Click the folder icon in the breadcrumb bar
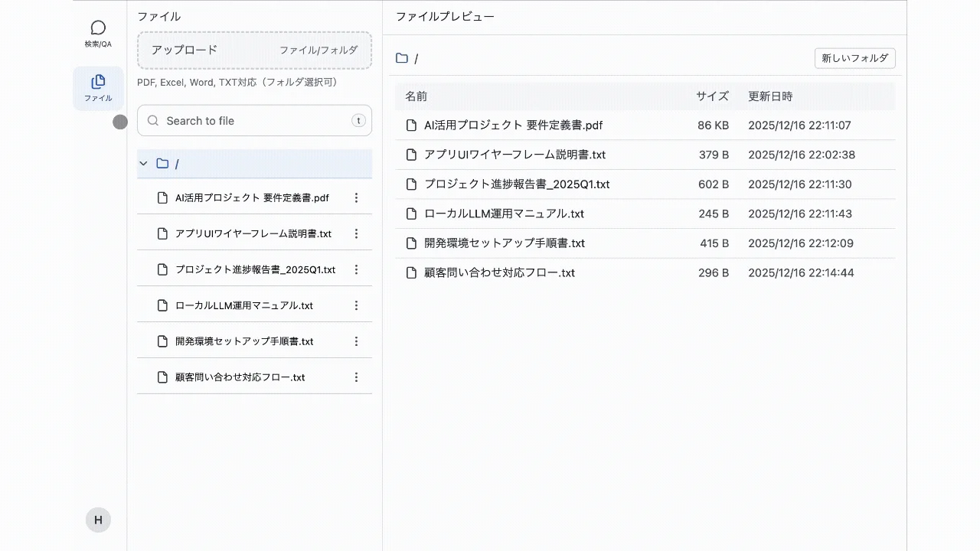The width and height of the screenshot is (980, 551). (401, 58)
